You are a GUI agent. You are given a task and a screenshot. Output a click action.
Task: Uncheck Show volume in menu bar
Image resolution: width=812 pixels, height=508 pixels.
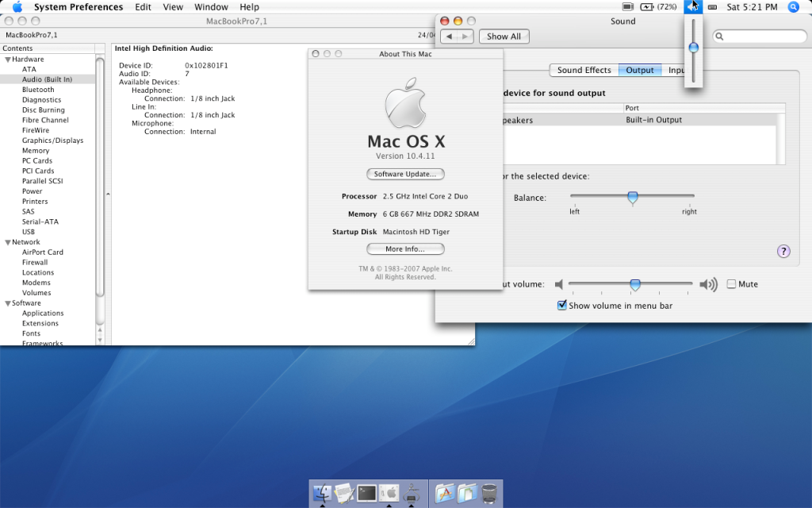click(x=562, y=306)
